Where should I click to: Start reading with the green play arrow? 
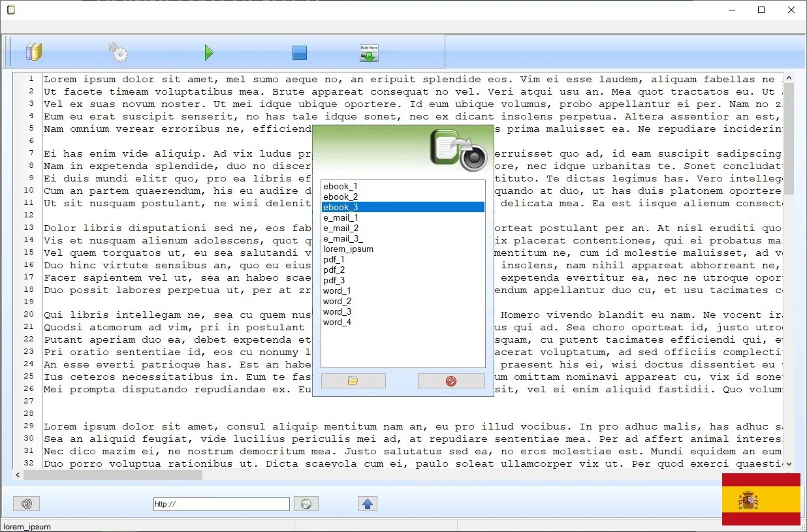point(209,52)
